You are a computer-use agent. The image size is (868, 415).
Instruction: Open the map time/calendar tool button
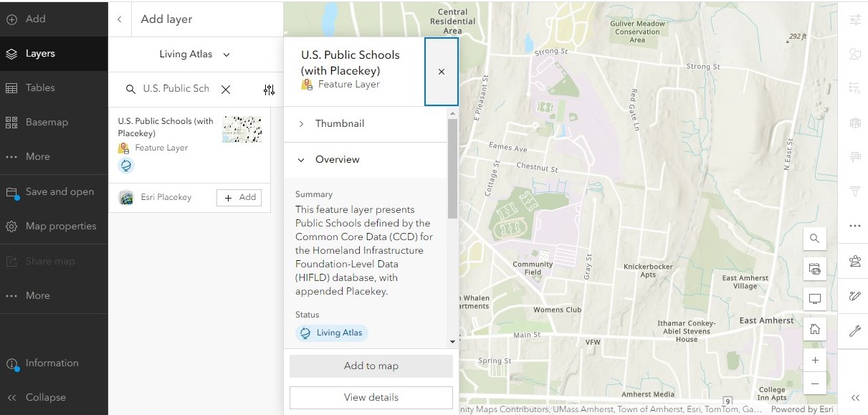click(x=815, y=269)
